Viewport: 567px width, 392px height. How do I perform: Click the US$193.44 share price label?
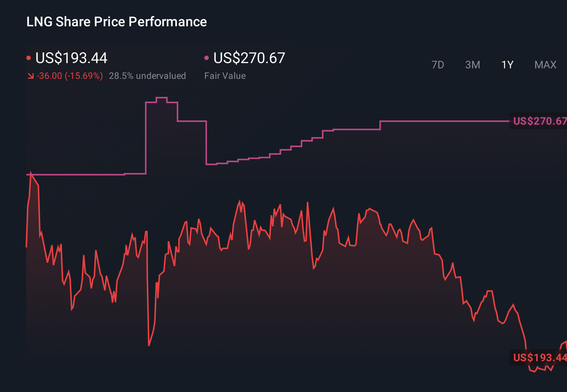71,58
